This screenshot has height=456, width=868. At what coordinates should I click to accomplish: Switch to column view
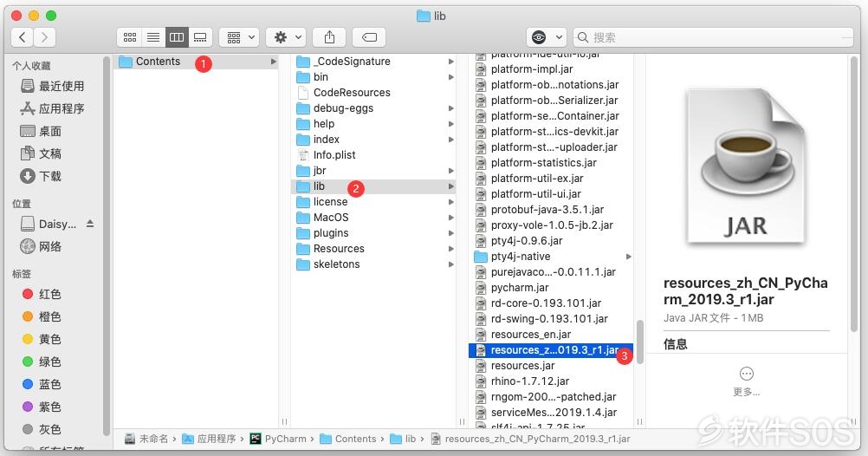click(177, 37)
